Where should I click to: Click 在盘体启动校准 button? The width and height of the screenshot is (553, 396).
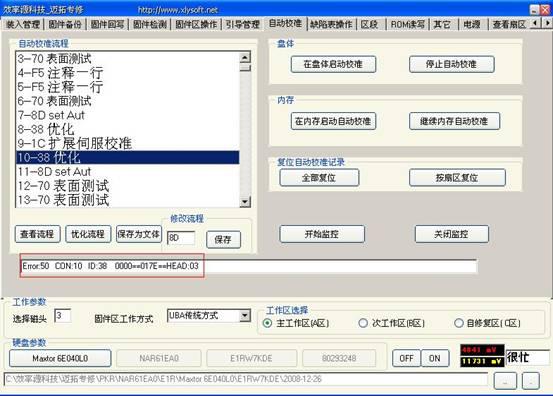[x=333, y=65]
